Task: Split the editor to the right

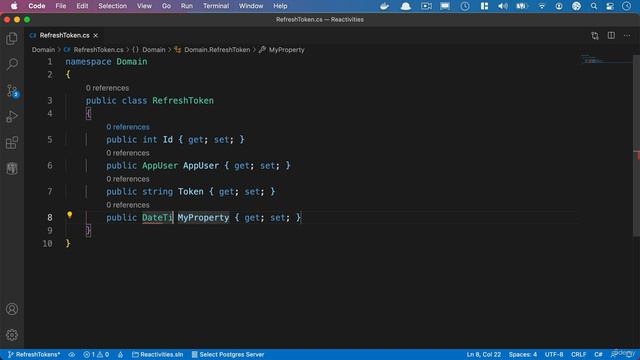Action: (611, 36)
